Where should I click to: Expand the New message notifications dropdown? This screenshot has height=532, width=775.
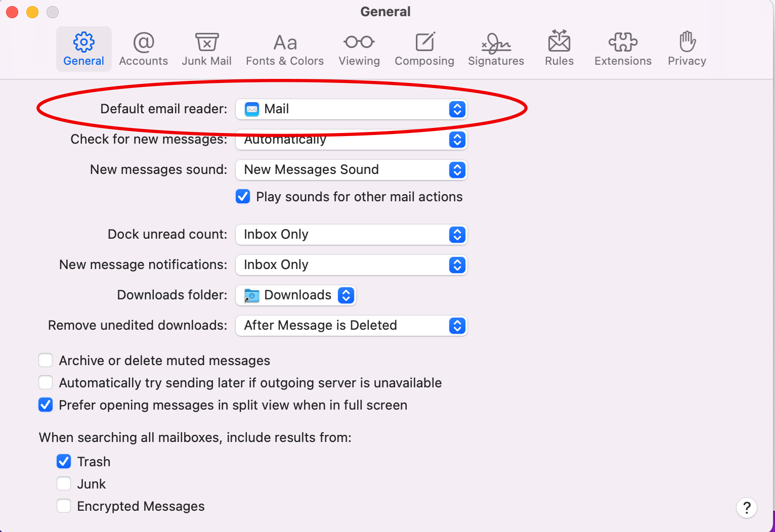point(351,265)
